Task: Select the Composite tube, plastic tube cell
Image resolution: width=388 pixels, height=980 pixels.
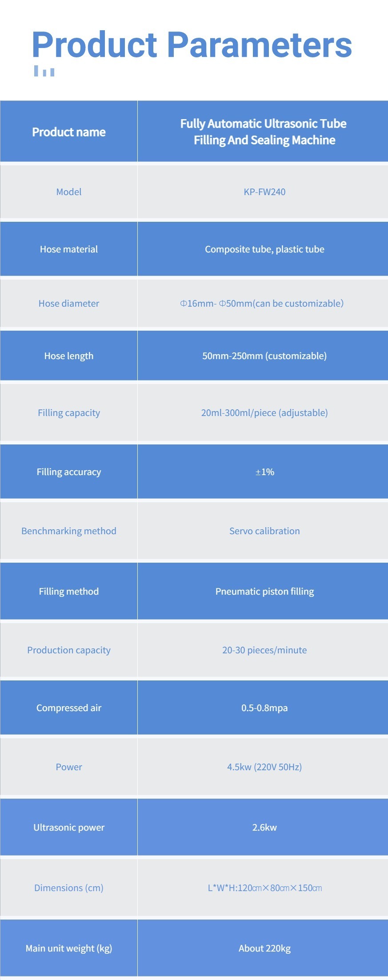Action: pyautogui.click(x=264, y=249)
